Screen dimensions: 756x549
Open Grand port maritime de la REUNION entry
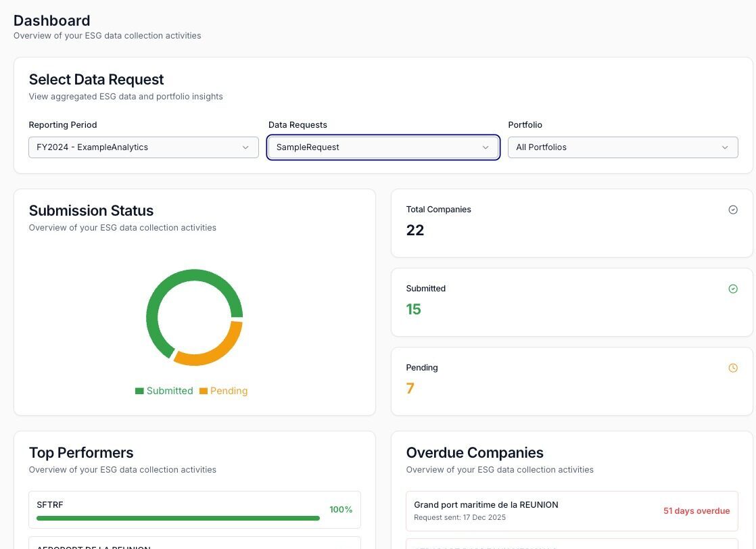point(486,504)
